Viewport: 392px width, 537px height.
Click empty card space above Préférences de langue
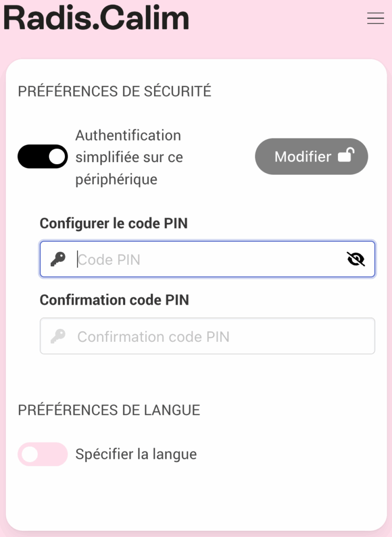pyautogui.click(x=196, y=379)
